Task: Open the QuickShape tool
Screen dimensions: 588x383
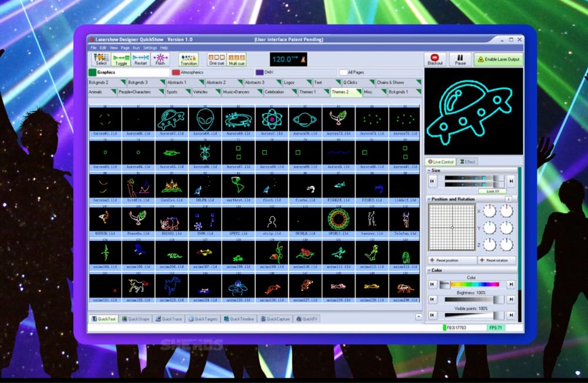Action: [x=135, y=319]
